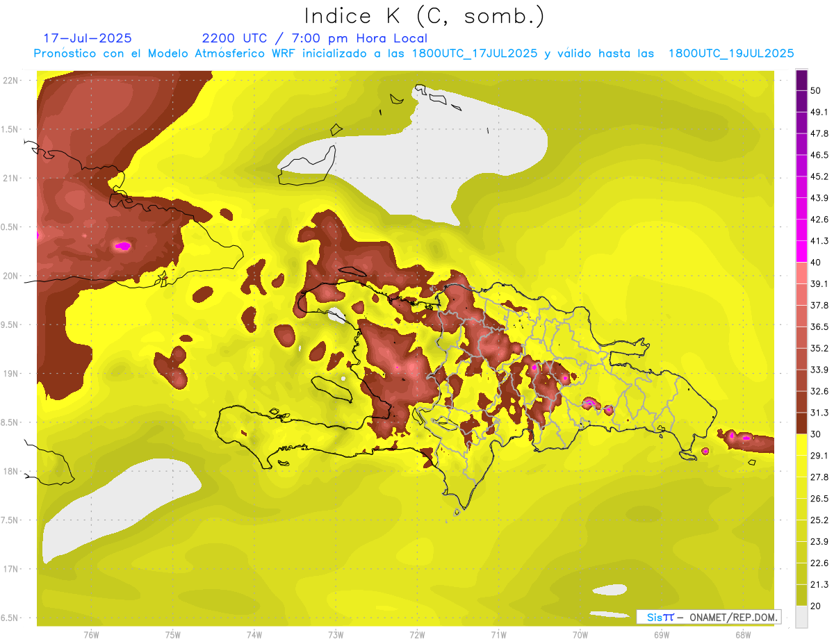The image size is (834, 644).
Task: Select the magenta legend swatch between 40 and 41.3
Action: 802,251
